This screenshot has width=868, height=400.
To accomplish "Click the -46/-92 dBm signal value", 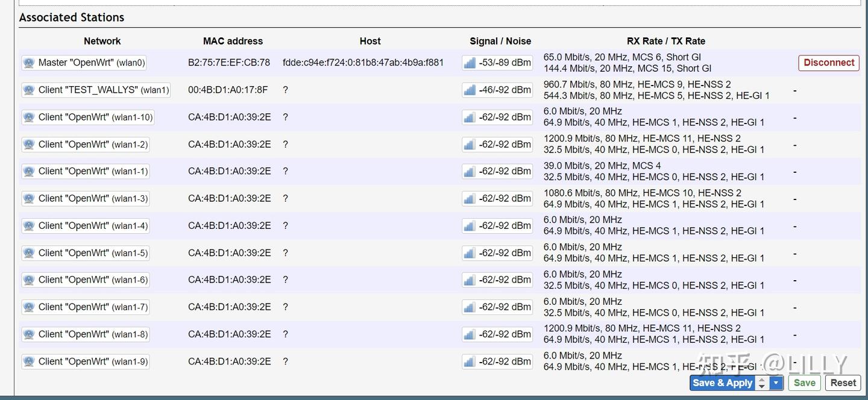I will [x=505, y=90].
